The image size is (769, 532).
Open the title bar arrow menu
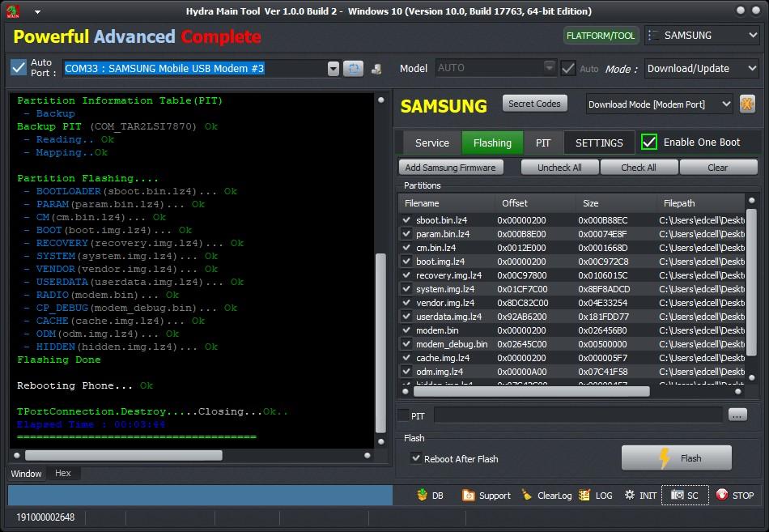pyautogui.click(x=38, y=11)
